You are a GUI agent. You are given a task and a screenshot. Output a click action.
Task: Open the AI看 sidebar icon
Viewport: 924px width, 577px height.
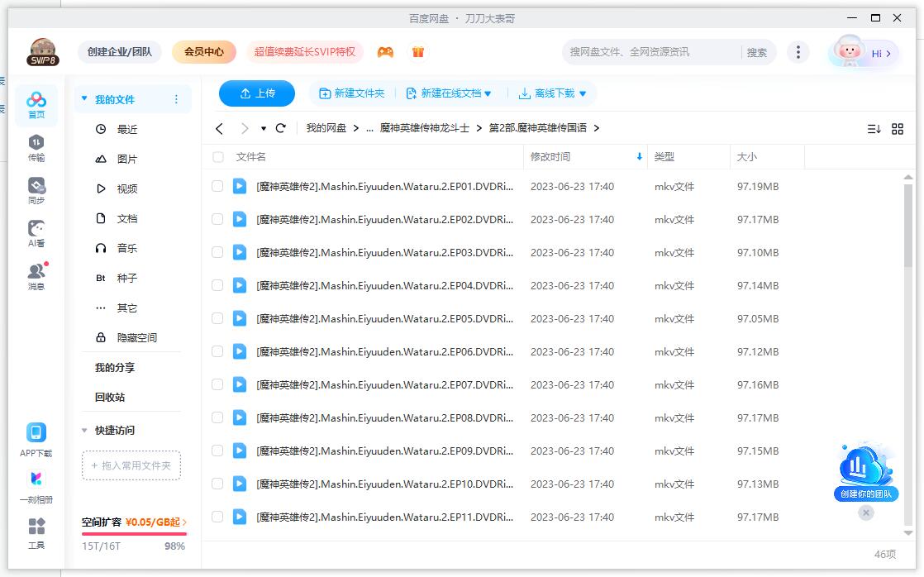pos(36,234)
